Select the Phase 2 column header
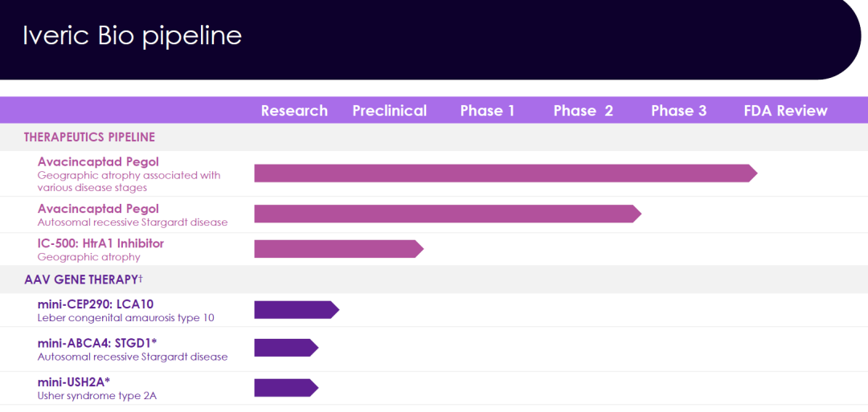Image resolution: width=868 pixels, height=412 pixels. click(583, 111)
